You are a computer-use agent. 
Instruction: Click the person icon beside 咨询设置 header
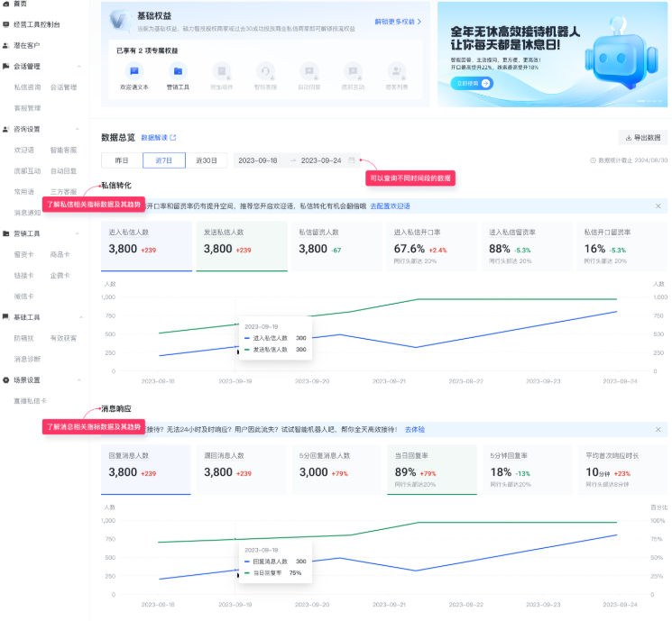coord(6,129)
